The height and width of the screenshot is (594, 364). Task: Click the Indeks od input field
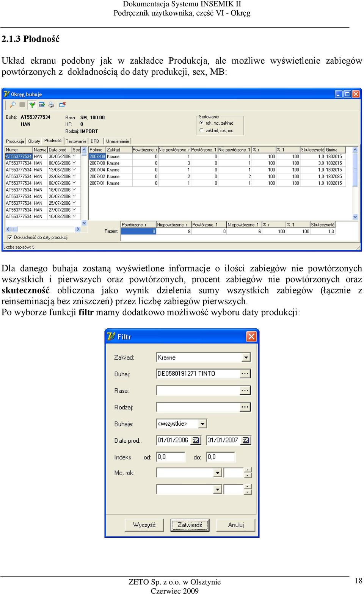pyautogui.click(x=171, y=457)
